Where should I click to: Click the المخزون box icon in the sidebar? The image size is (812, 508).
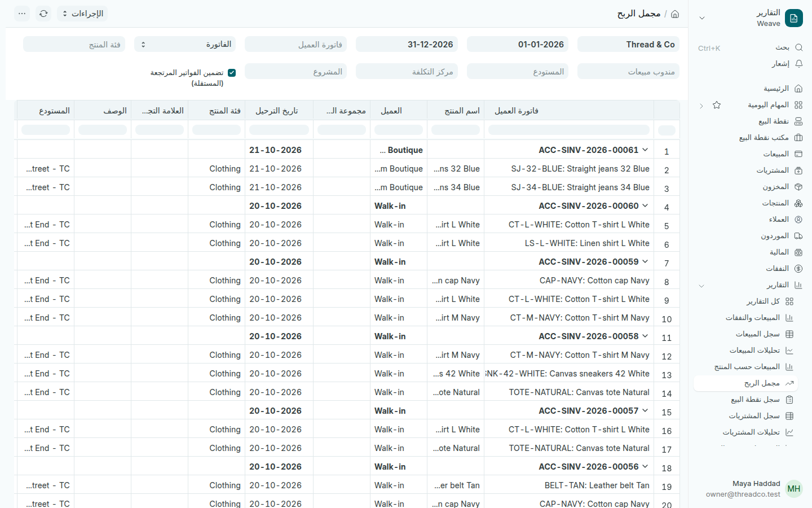(x=798, y=187)
